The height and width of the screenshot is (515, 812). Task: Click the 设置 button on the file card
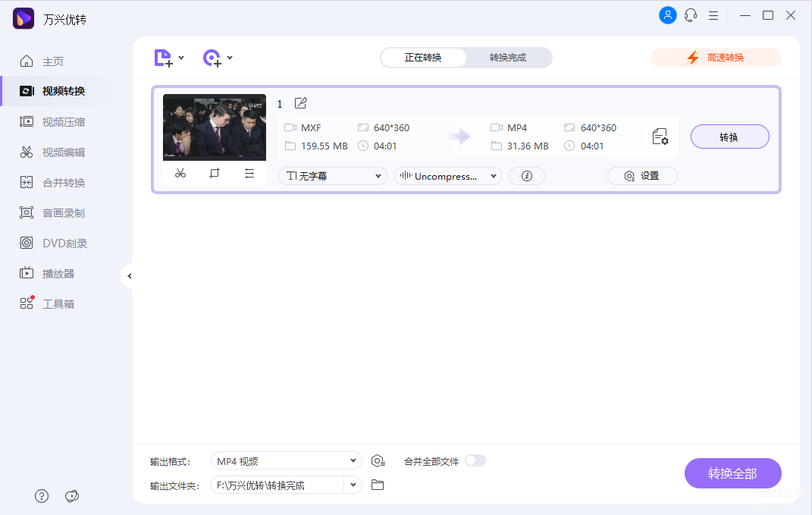pyautogui.click(x=643, y=176)
